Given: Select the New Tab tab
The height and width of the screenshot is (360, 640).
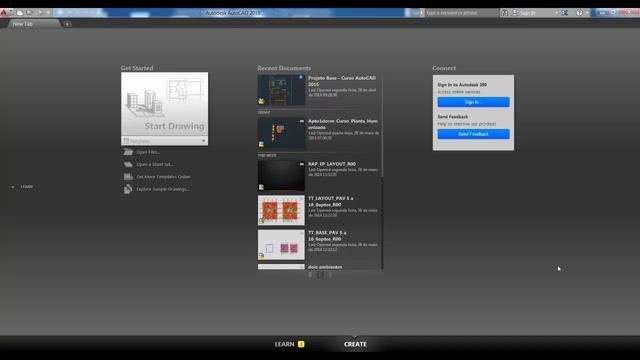Looking at the screenshot, I should click(34, 24).
